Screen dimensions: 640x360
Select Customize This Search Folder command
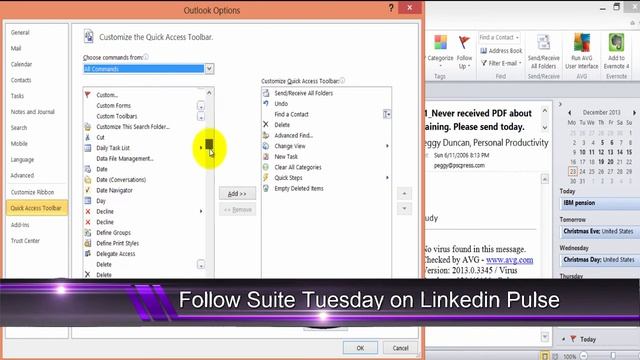tap(133, 127)
